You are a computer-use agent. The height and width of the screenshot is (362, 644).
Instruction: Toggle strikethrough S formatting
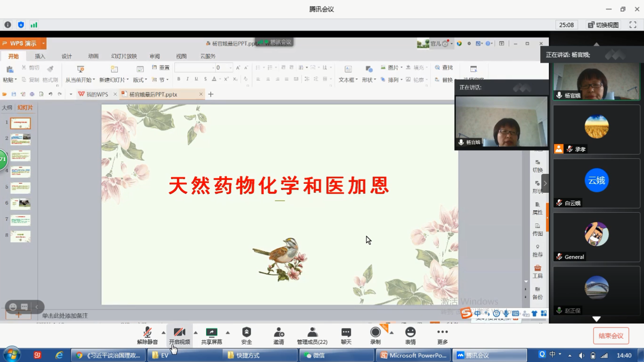(x=205, y=79)
